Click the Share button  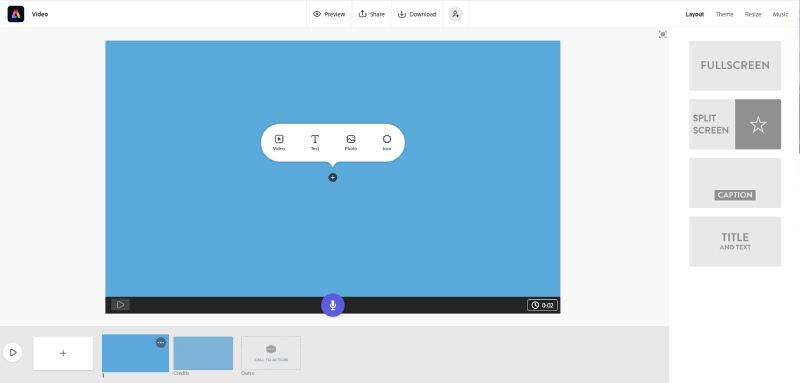click(x=371, y=14)
